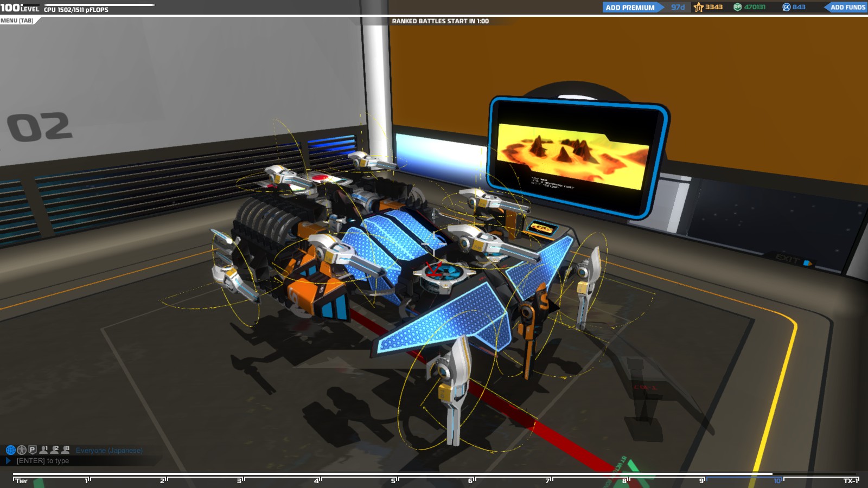
Task: Click the Tier 10 marker on tier bar
Action: [777, 480]
